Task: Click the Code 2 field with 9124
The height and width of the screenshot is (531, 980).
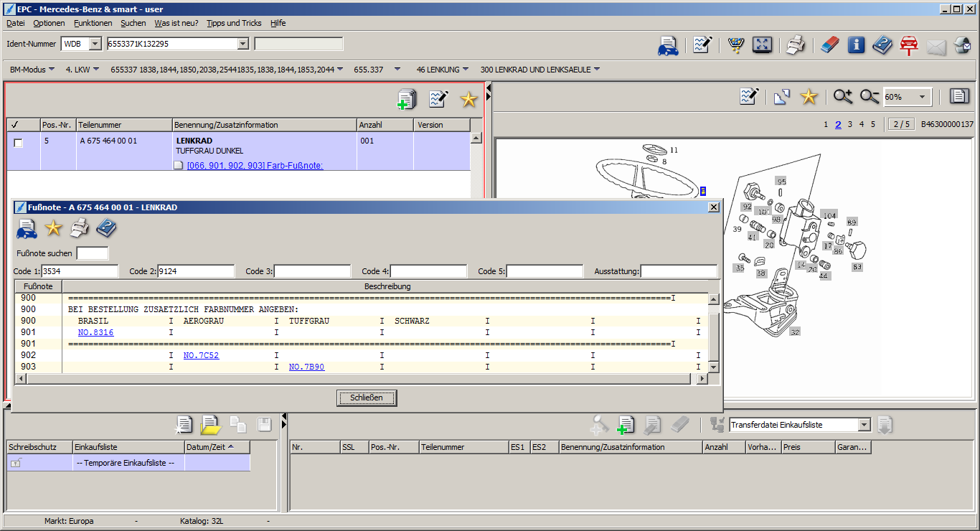Action: pos(196,271)
